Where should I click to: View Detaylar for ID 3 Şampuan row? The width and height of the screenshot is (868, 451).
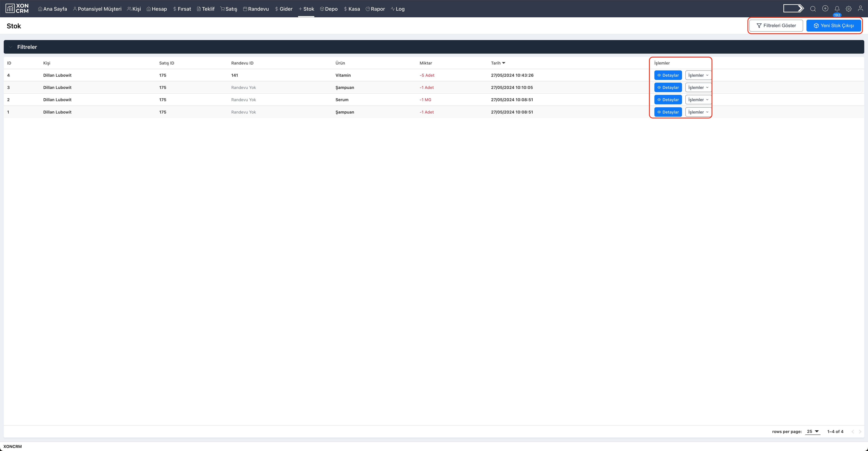[668, 87]
